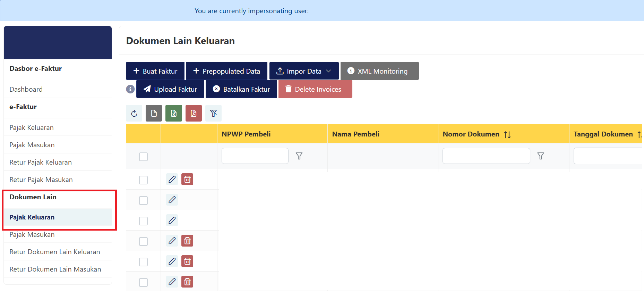Clear all filters using the funnel-slash icon
The height and width of the screenshot is (291, 644).
[213, 114]
